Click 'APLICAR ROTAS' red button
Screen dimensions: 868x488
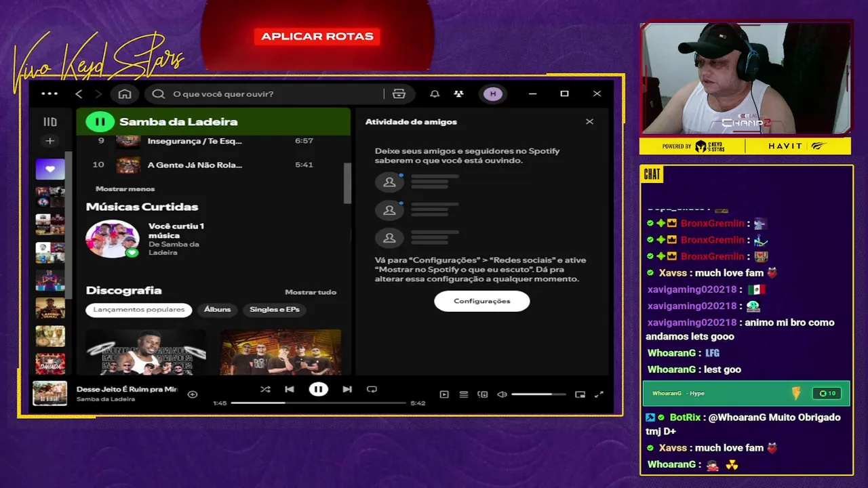tap(317, 37)
